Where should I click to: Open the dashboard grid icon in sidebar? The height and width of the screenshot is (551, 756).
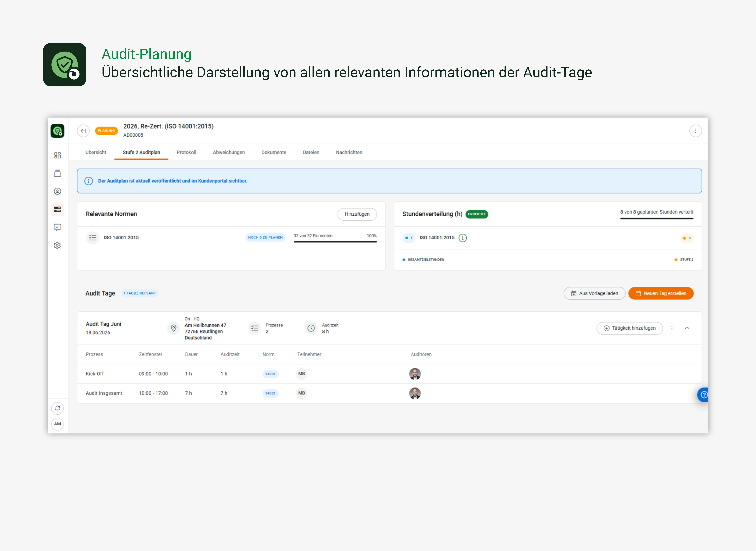click(x=57, y=155)
